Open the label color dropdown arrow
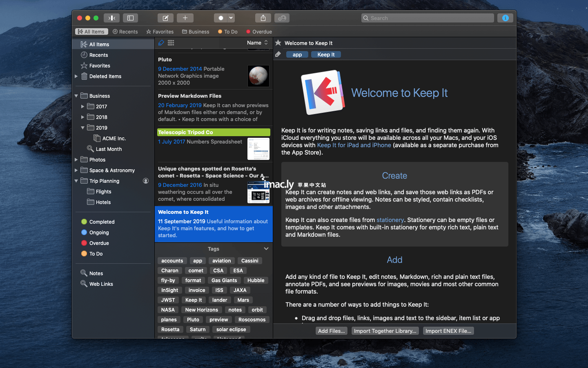This screenshot has width=588, height=368. pos(231,18)
